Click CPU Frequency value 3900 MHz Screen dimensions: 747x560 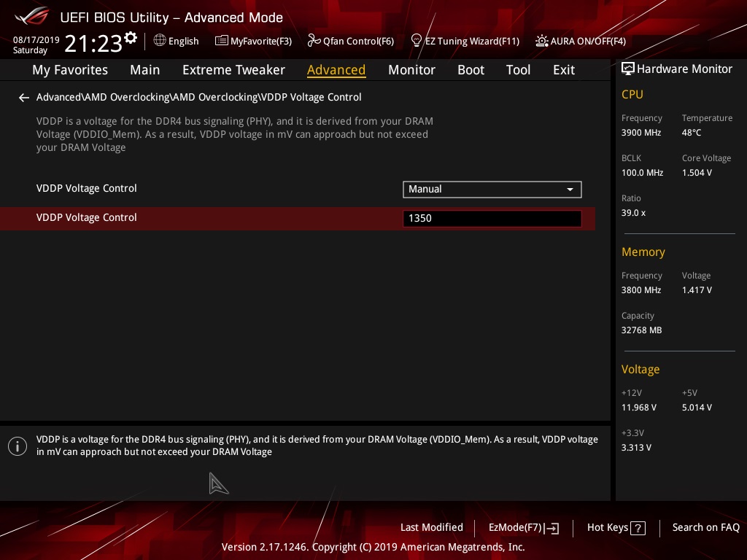click(640, 133)
